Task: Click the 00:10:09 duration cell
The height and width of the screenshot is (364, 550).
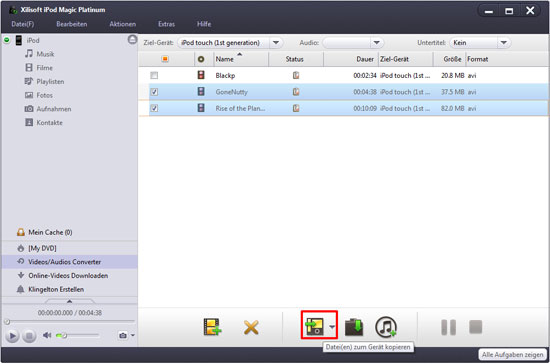Action: point(365,108)
